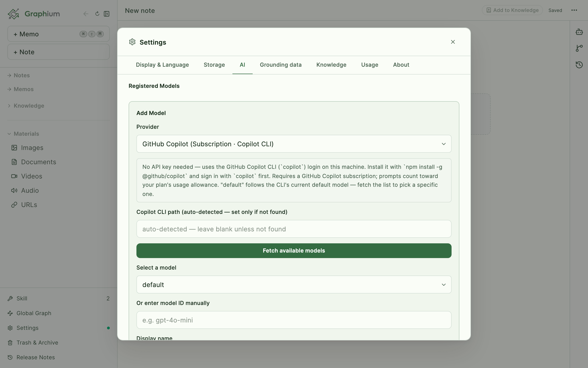The image size is (588, 368).
Task: Open Release Notes
Action: pos(58,357)
